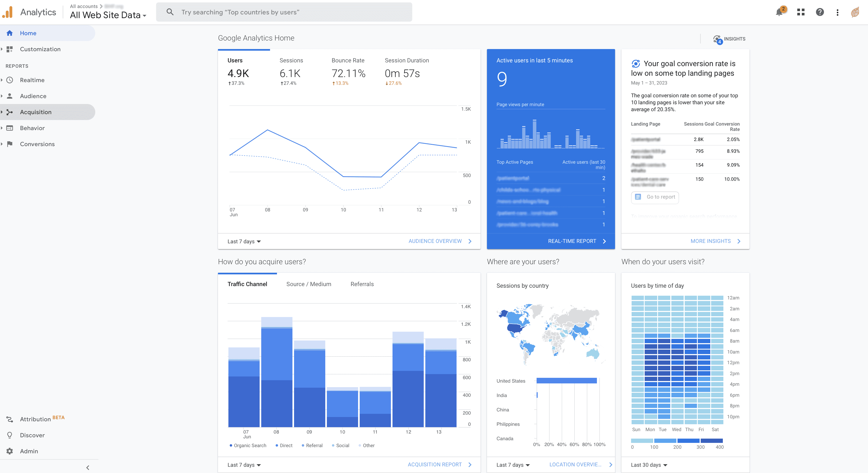Open the Admin gear icon
This screenshot has height=473, width=868.
coord(10,451)
